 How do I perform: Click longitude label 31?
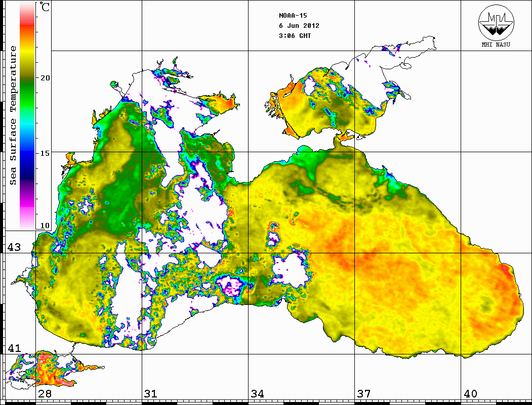(151, 394)
